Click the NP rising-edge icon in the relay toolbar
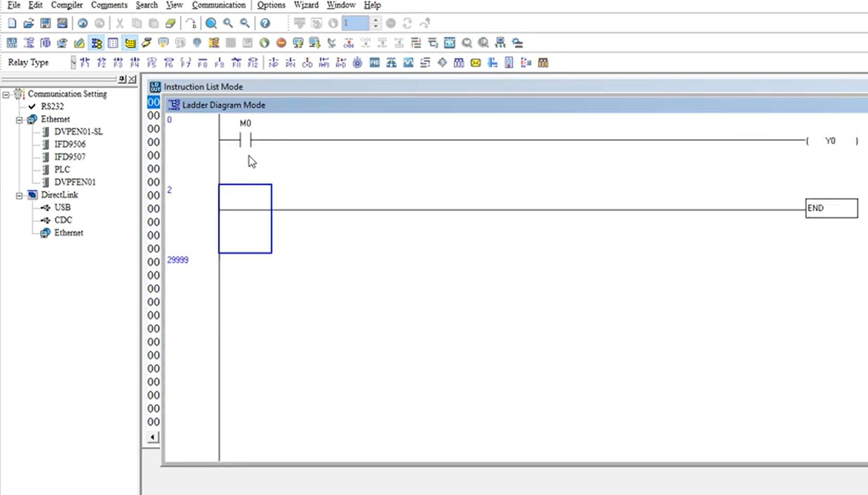868x495 pixels. 273,62
